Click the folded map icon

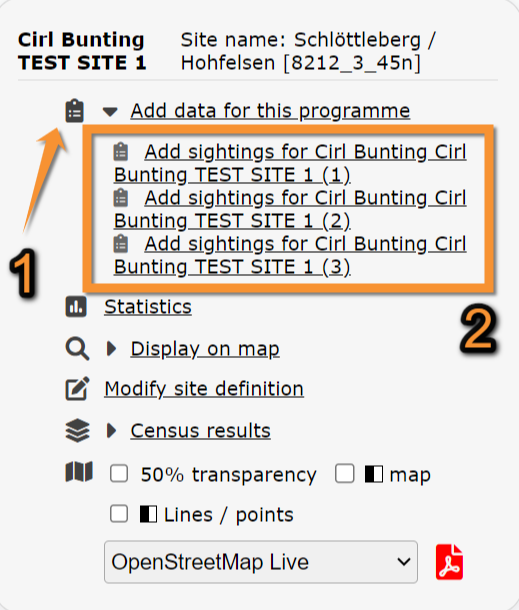tap(79, 472)
